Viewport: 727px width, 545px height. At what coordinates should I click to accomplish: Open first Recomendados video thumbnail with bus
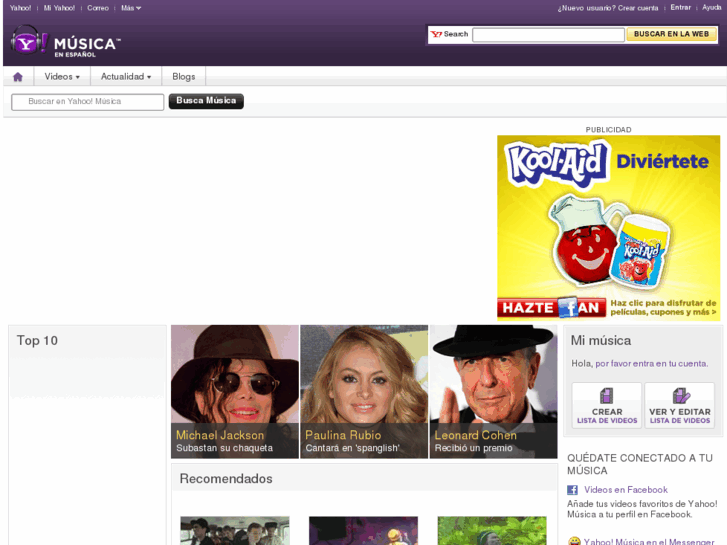point(235,531)
